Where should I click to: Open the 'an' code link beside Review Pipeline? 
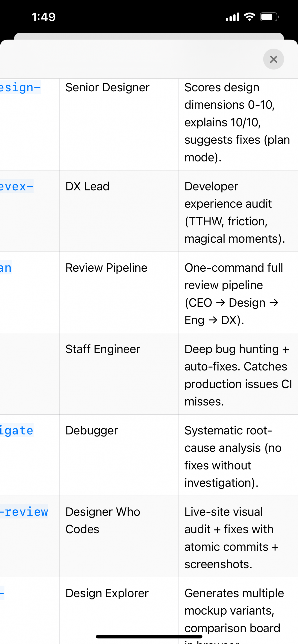[x=6, y=268]
